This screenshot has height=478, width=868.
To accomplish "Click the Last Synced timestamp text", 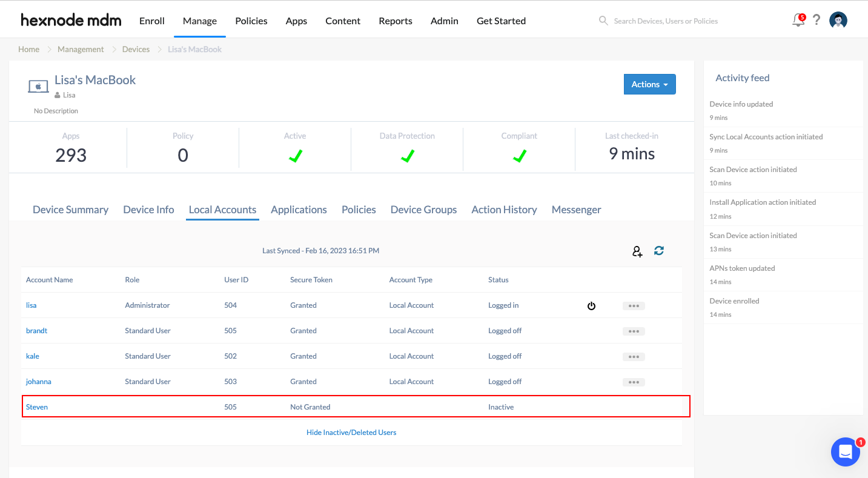I will point(321,250).
